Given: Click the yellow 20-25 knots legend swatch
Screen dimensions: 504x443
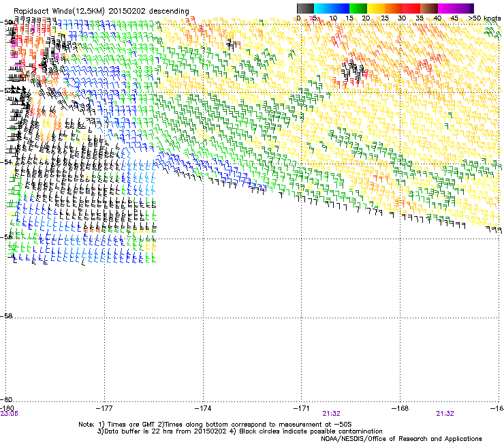Looking at the screenshot, I should pyautogui.click(x=376, y=8).
